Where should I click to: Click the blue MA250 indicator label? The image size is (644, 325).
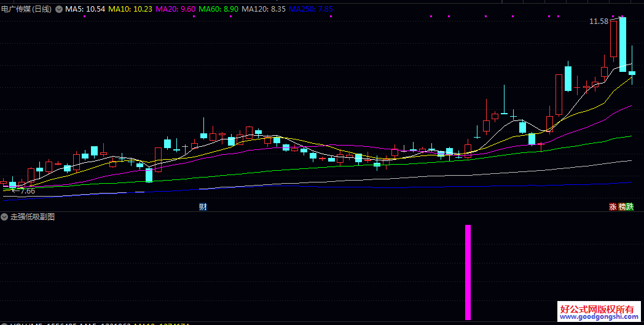(x=310, y=9)
